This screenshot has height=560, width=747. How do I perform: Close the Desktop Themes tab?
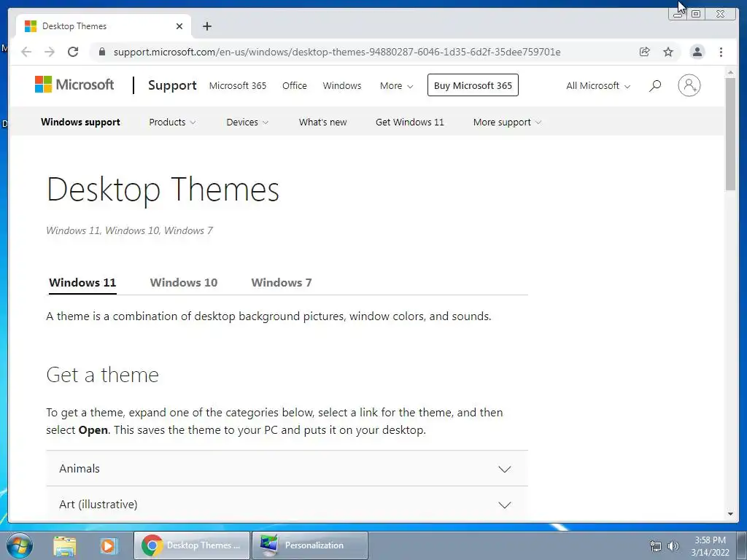[x=179, y=26]
